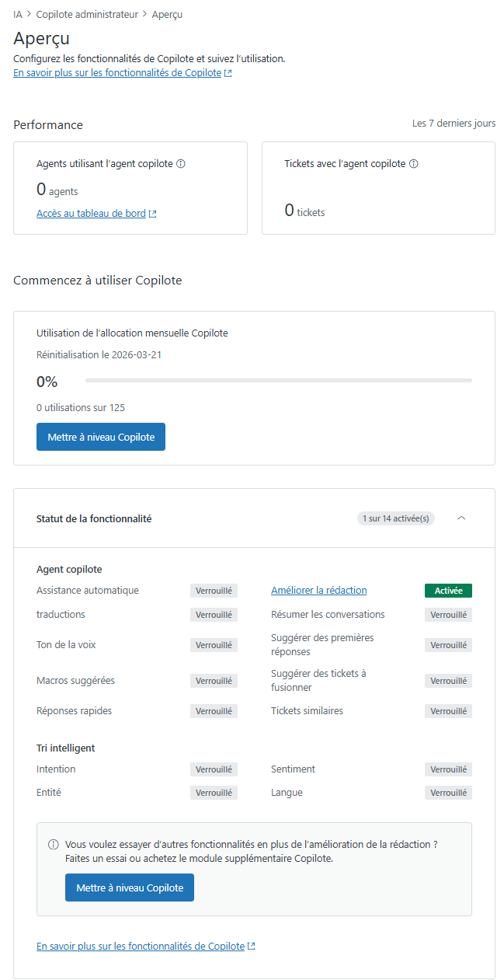Viewport: 504px width, 980px height.
Task: Open top En savoir plus Copilote link
Action: point(122,73)
